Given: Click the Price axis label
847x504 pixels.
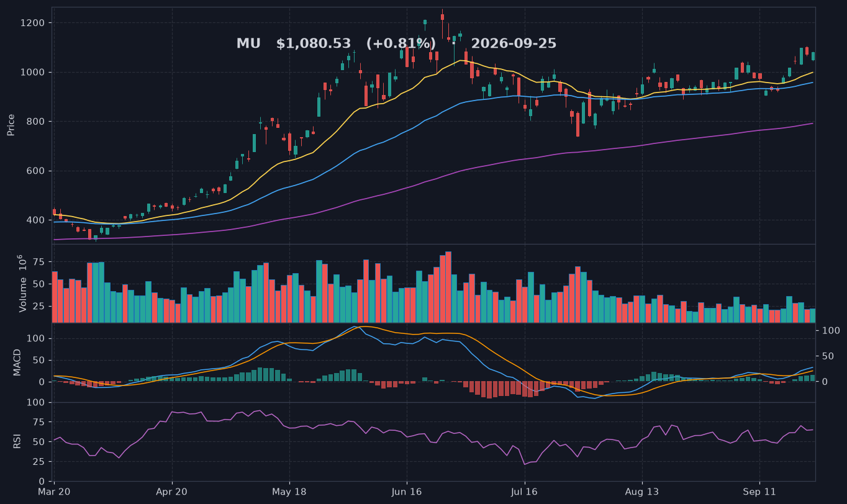Looking at the screenshot, I should (11, 125).
